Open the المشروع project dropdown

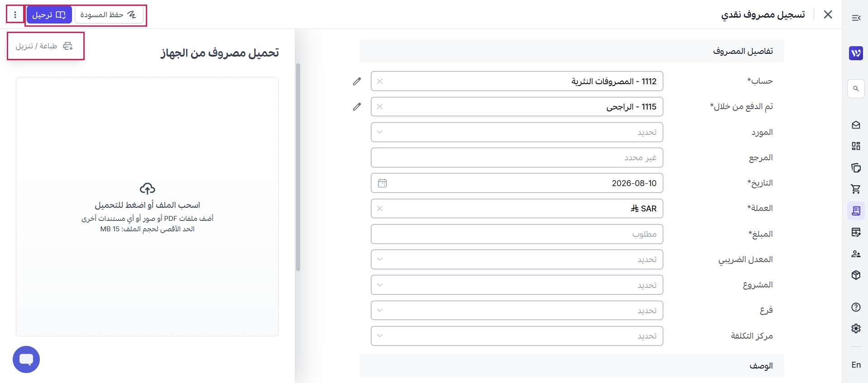point(517,285)
